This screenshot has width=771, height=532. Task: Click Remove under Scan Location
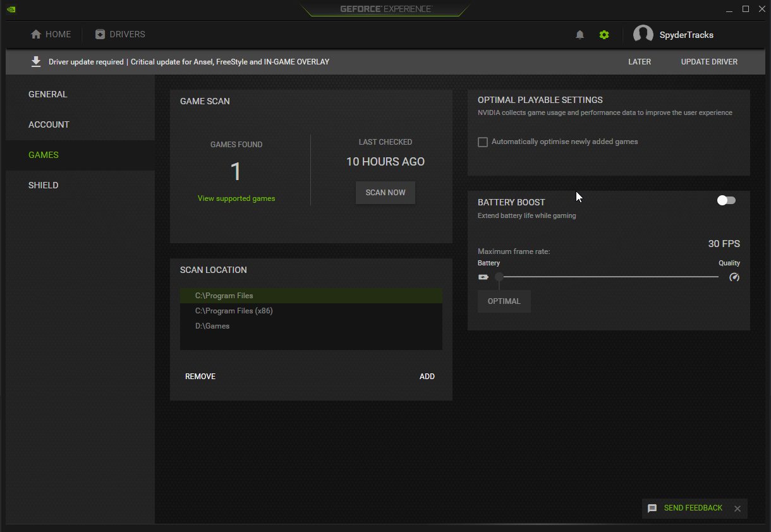(200, 377)
